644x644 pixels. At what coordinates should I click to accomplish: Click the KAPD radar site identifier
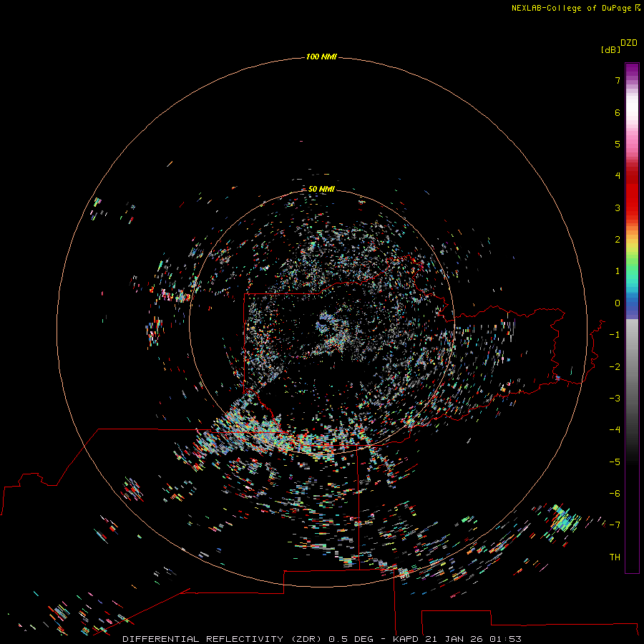(406, 639)
